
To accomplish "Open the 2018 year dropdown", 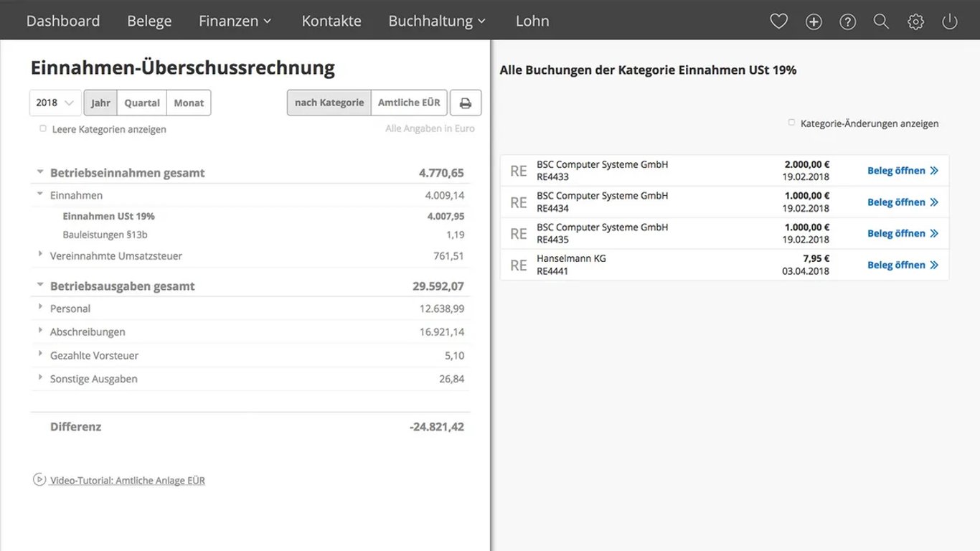I will (55, 103).
